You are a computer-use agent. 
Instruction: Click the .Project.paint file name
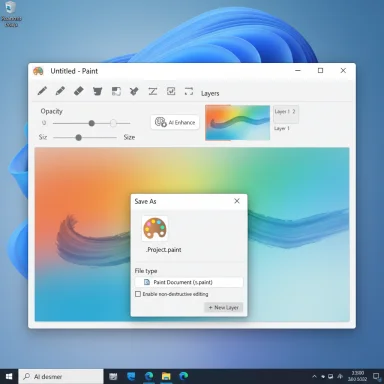point(164,250)
